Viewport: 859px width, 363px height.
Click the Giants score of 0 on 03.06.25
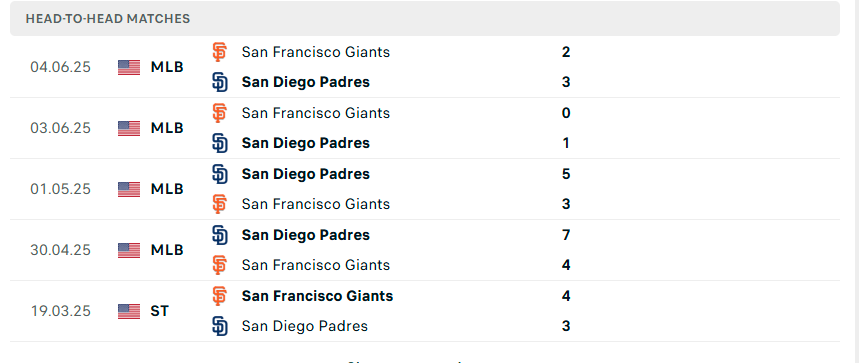[566, 113]
